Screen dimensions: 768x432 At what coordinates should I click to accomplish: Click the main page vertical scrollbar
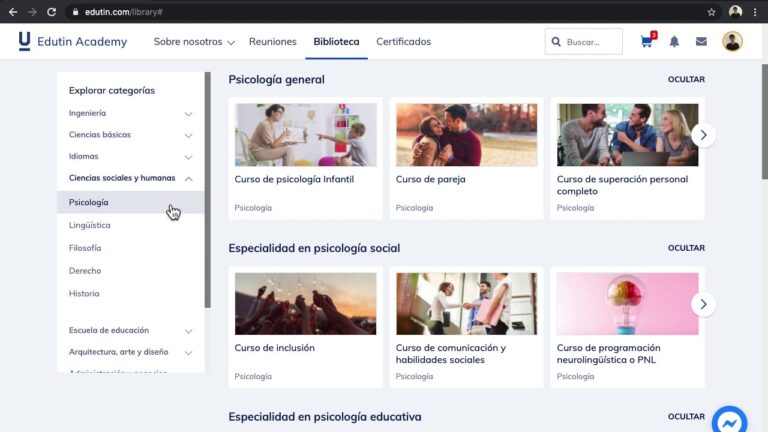(765, 121)
